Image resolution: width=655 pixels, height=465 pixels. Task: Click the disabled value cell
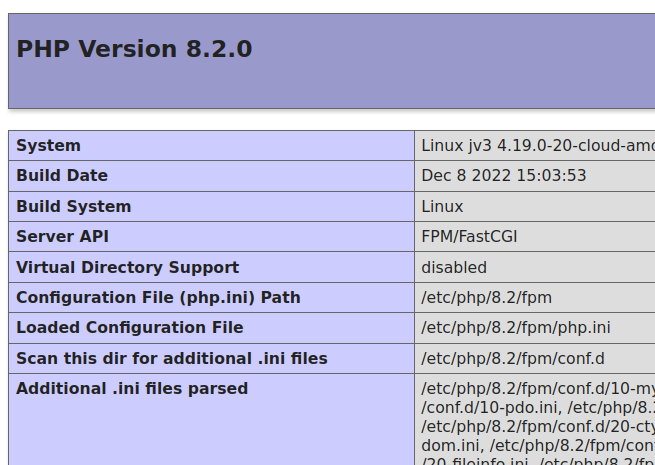click(454, 267)
